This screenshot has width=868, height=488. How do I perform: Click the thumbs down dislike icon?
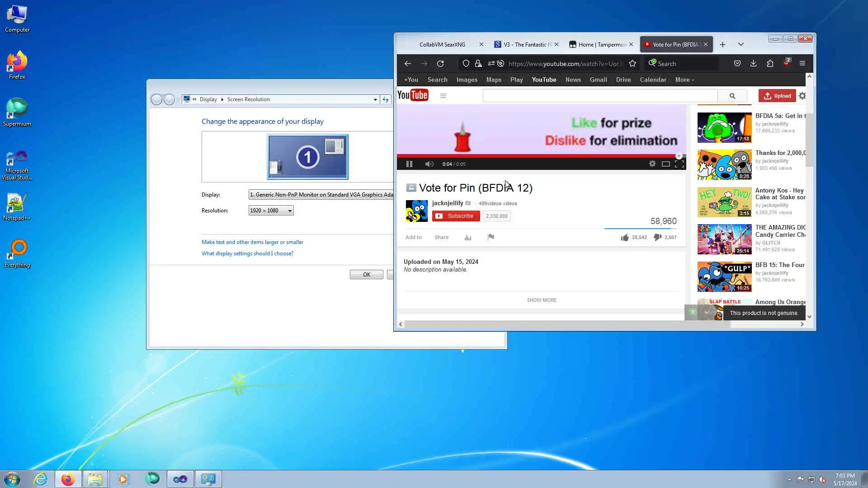[x=657, y=237]
